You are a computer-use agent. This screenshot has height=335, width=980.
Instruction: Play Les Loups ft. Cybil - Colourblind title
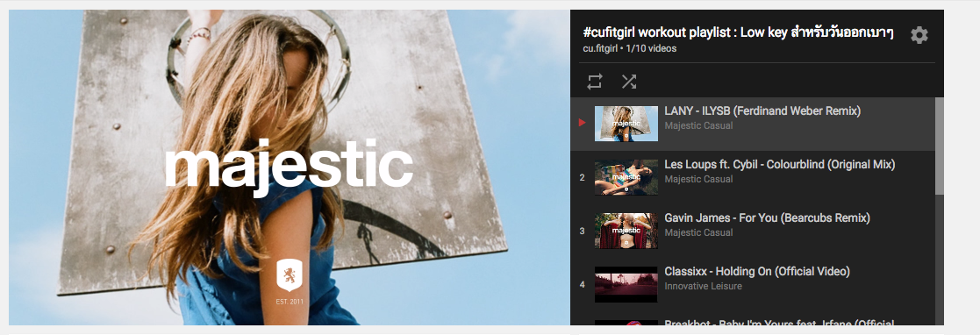[779, 164]
